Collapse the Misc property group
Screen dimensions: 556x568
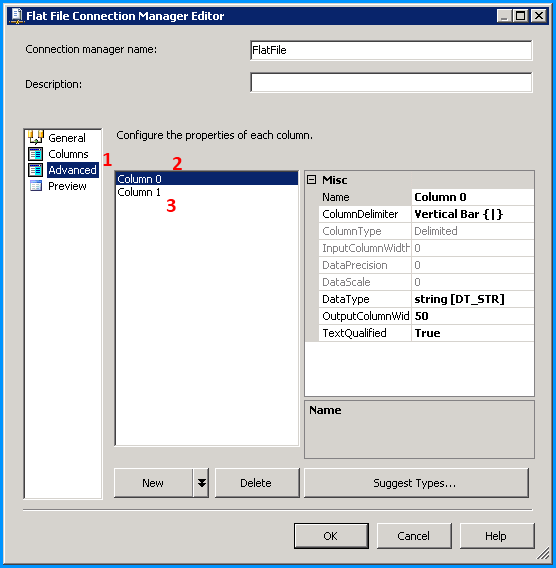click(311, 180)
